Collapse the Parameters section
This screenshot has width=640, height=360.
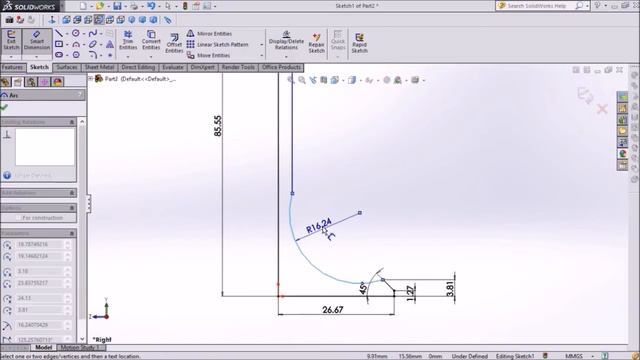coord(72,233)
